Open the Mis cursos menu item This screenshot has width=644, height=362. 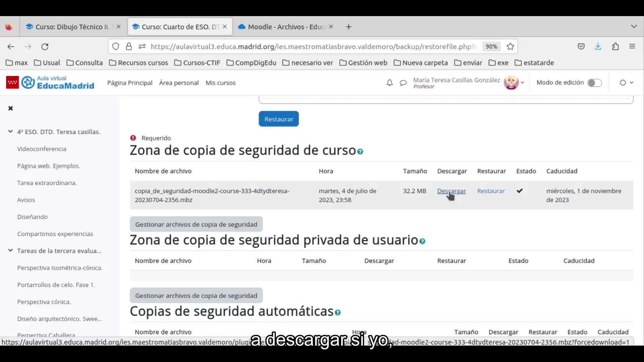coord(220,83)
